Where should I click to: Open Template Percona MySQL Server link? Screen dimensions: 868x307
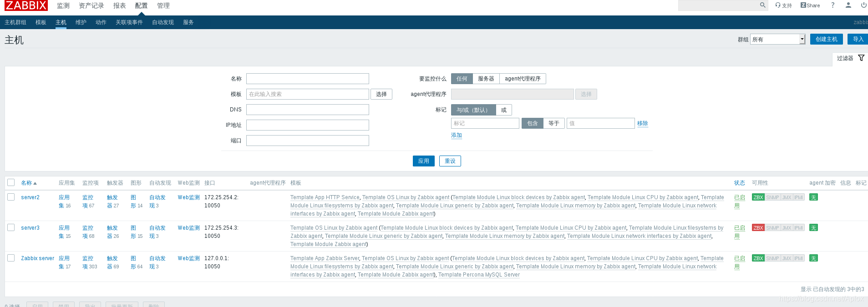[x=479, y=275]
